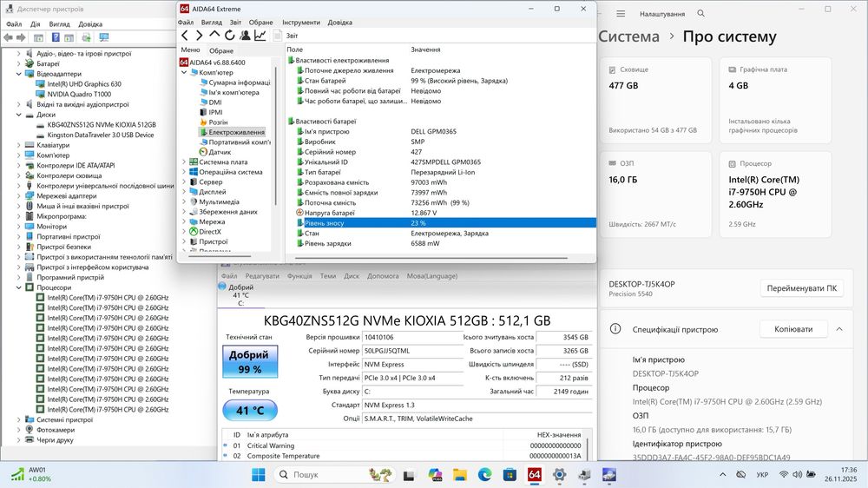Click Device Manager scan for hardware changes icon
The image size is (868, 488).
[x=86, y=37]
